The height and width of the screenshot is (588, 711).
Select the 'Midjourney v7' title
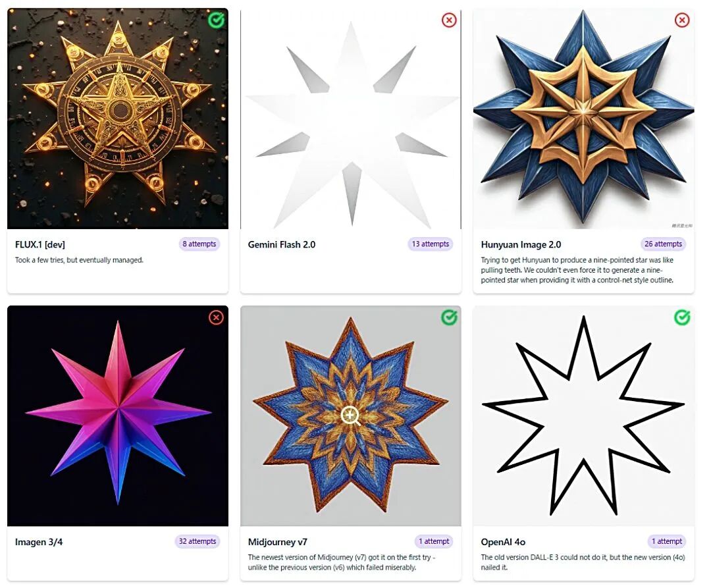pos(278,542)
